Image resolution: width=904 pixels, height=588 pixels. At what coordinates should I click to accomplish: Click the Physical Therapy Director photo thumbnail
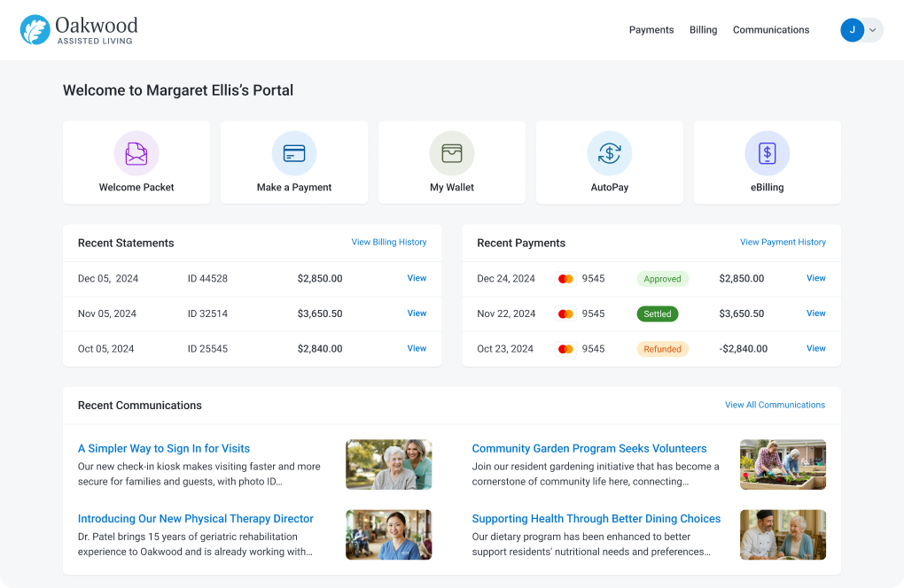pyautogui.click(x=388, y=535)
